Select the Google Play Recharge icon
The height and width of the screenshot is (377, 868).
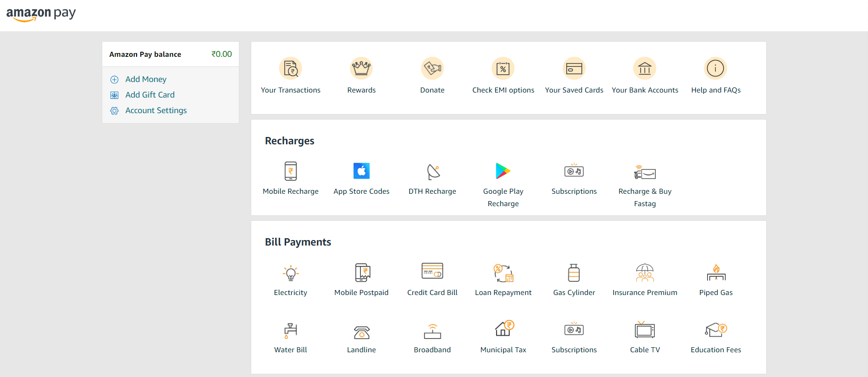(x=503, y=171)
